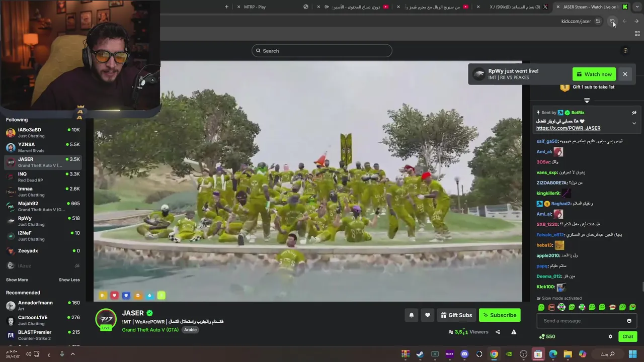Click the Kick search field
644x362 pixels.
[x=322, y=51]
